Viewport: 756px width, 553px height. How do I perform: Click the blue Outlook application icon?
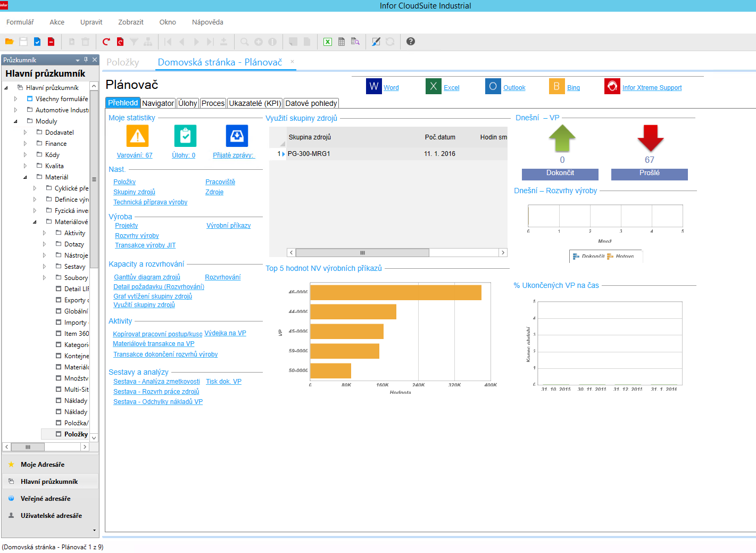pyautogui.click(x=493, y=86)
